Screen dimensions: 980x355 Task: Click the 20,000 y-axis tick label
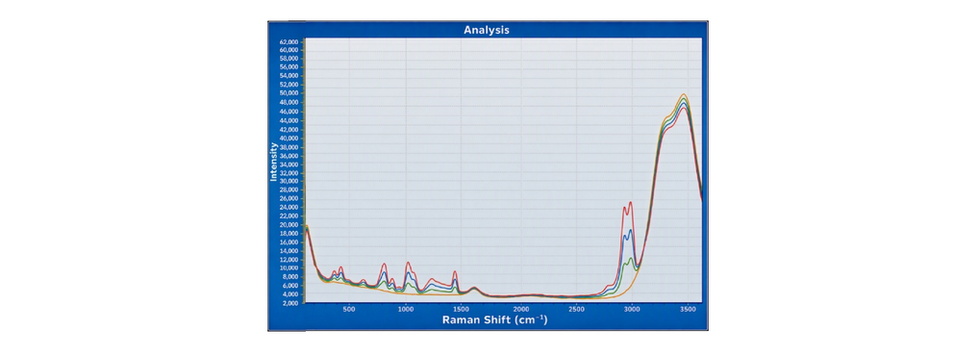(x=289, y=224)
